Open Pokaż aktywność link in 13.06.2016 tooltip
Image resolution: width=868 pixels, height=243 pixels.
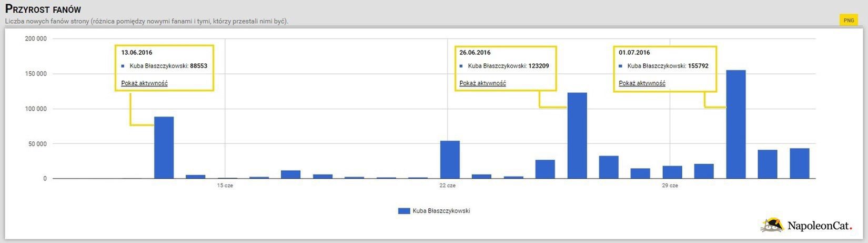144,83
